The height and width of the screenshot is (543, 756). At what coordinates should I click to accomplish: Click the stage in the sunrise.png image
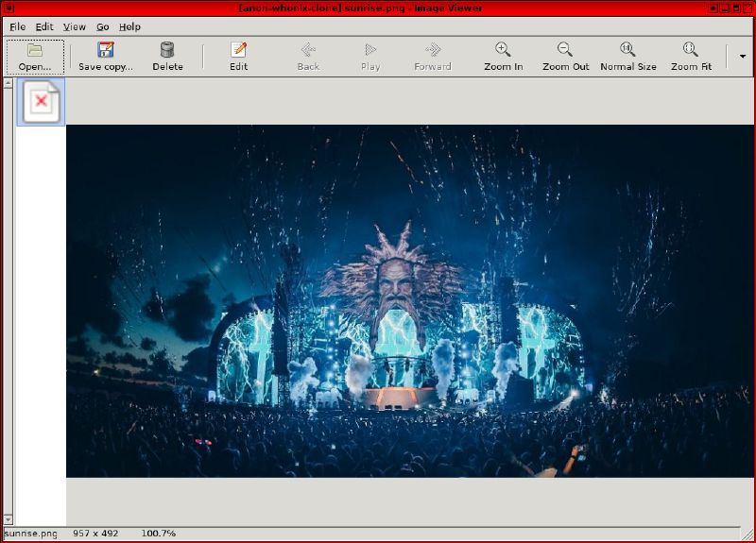click(x=397, y=392)
